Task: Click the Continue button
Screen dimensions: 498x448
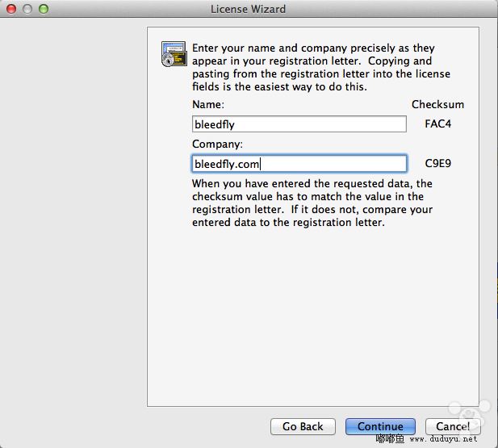Action: (380, 426)
